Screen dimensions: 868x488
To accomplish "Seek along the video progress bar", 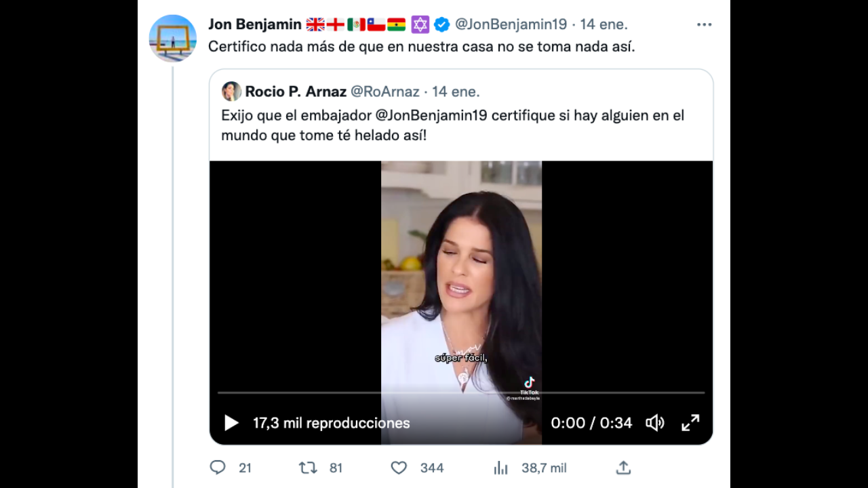I will 461,392.
